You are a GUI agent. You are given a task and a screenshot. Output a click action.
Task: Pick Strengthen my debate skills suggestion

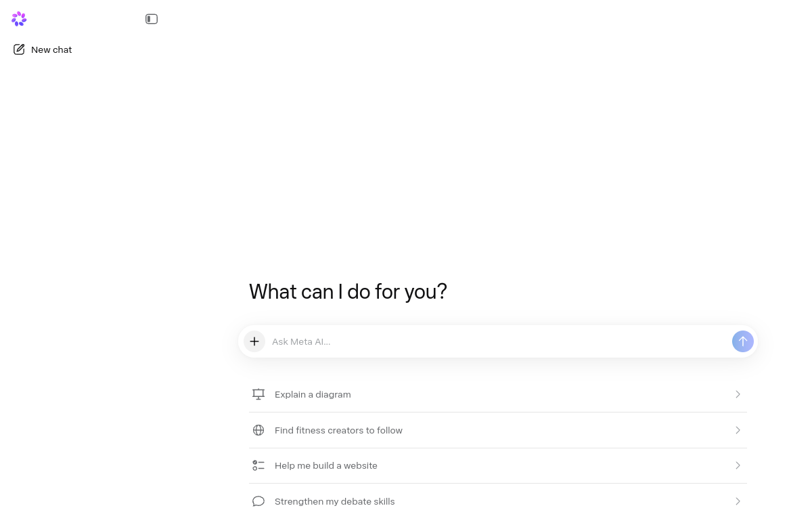(x=498, y=500)
